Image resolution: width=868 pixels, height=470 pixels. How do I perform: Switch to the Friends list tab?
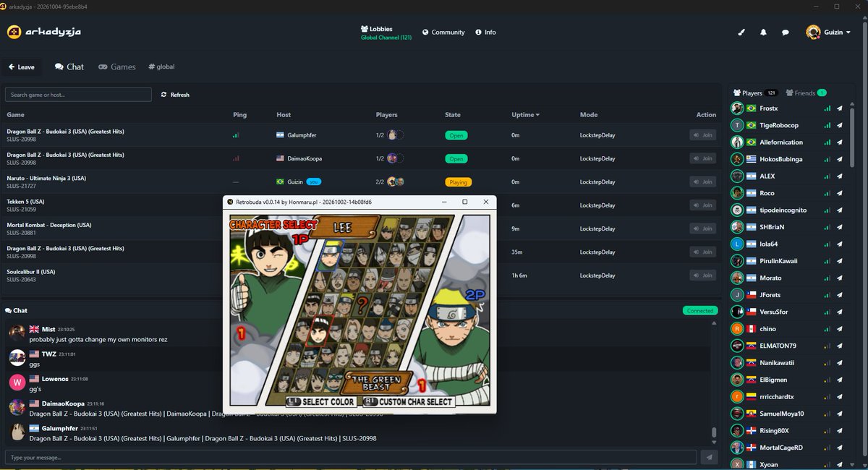pos(806,93)
